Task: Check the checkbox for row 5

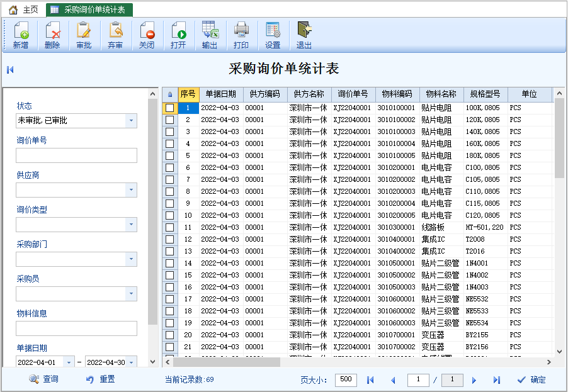Action: point(169,155)
